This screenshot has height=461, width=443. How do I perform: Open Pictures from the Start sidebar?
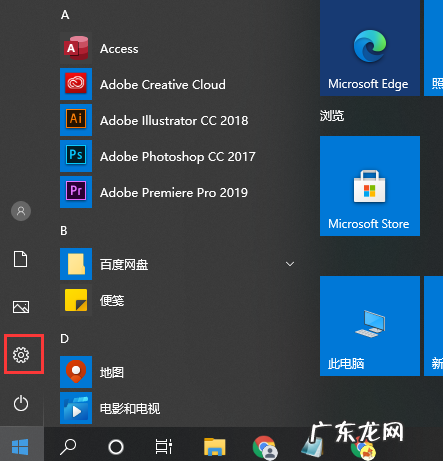pos(21,307)
